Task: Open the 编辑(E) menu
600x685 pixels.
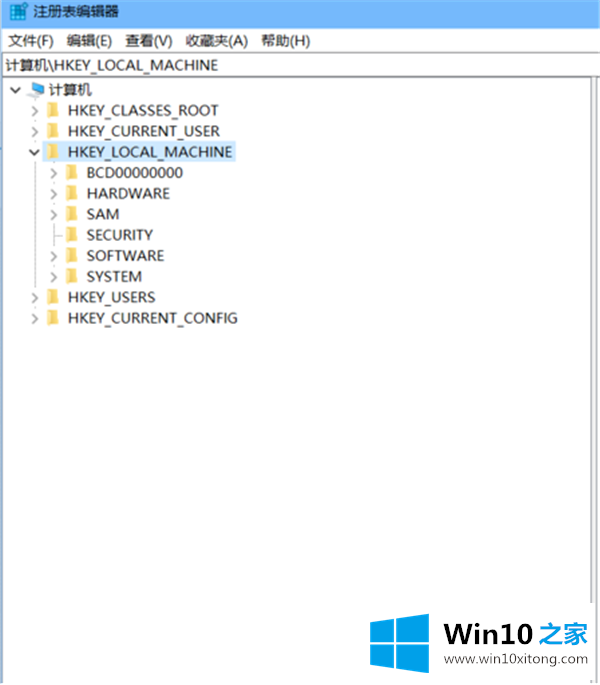Action: click(89, 41)
